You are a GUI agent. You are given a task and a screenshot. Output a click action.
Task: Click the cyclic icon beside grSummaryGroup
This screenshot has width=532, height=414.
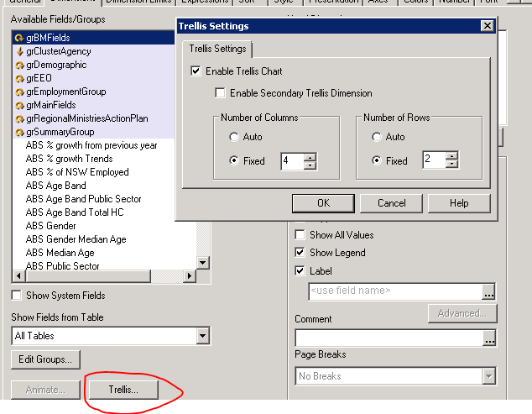click(19, 132)
